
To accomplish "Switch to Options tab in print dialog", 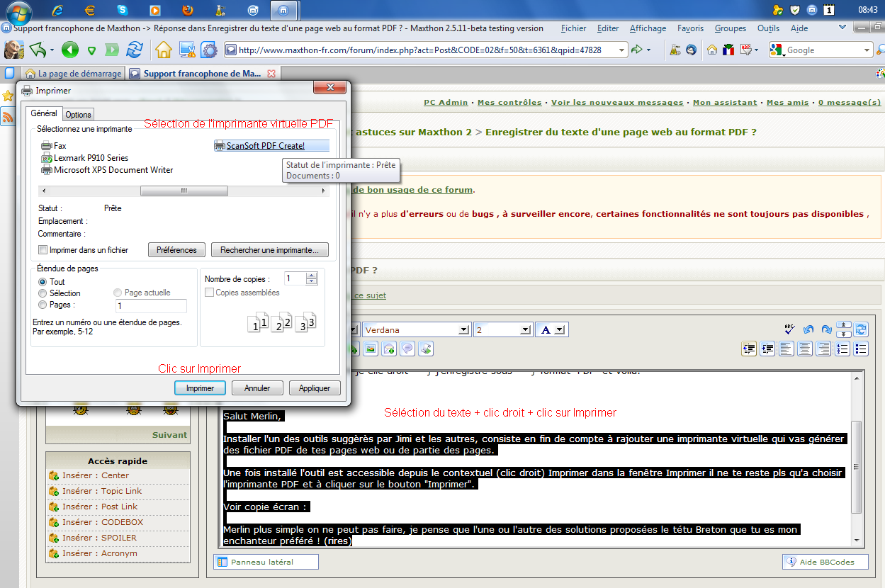I will 78,115.
